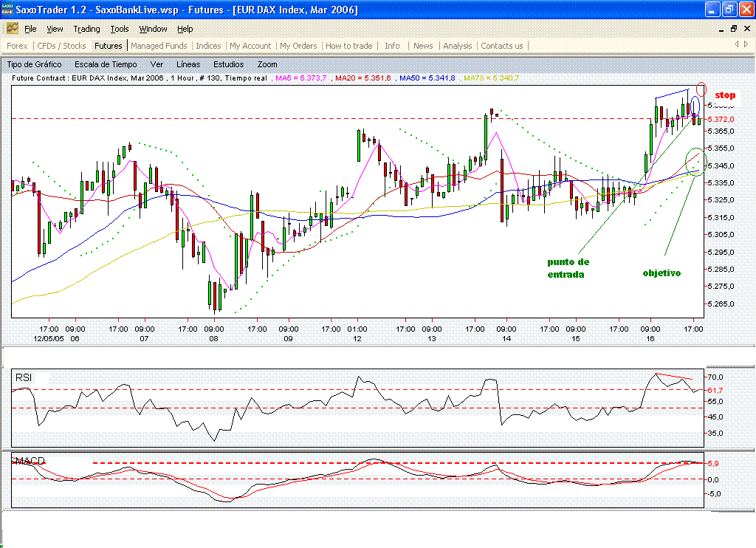Restore down the inner chart window
This screenshot has height=548, width=756.
[734, 29]
